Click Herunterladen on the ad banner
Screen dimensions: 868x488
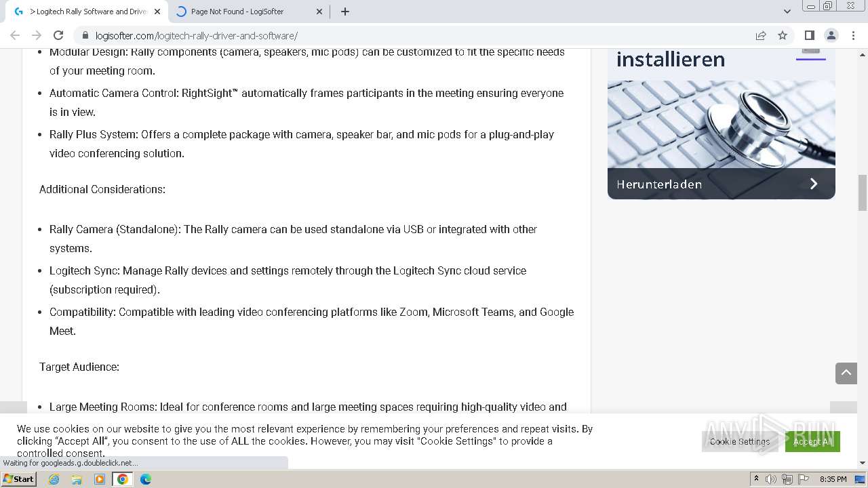pos(659,184)
